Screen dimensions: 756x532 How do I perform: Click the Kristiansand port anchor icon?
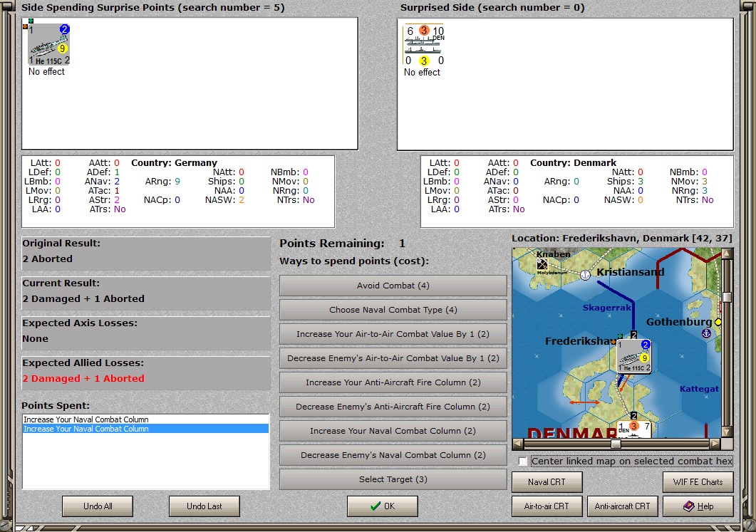(585, 275)
